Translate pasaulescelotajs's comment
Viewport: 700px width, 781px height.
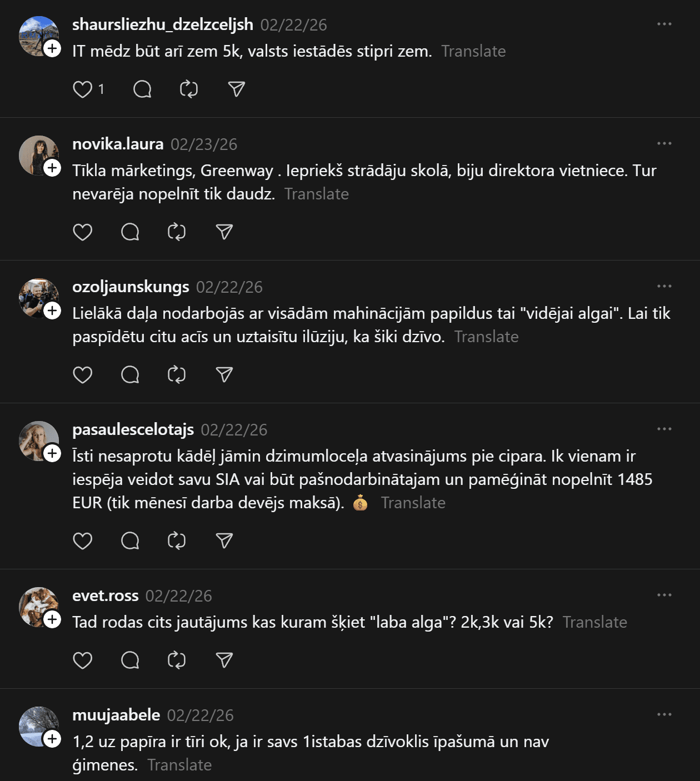click(x=413, y=503)
